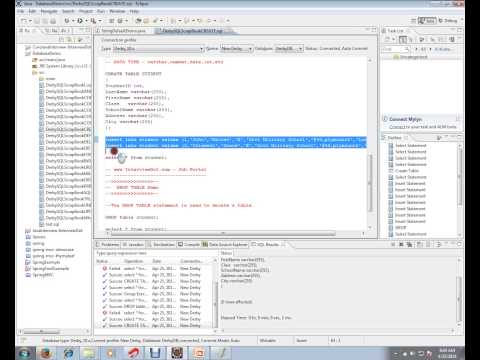Click the Status tab in SQL Results
The height and width of the screenshot is (360, 480).
click(226, 253)
